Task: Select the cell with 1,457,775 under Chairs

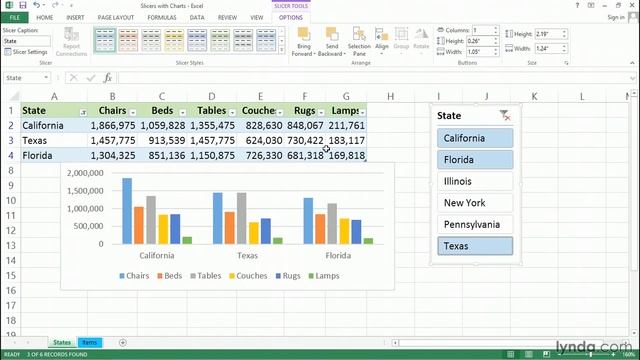Action: click(112, 140)
